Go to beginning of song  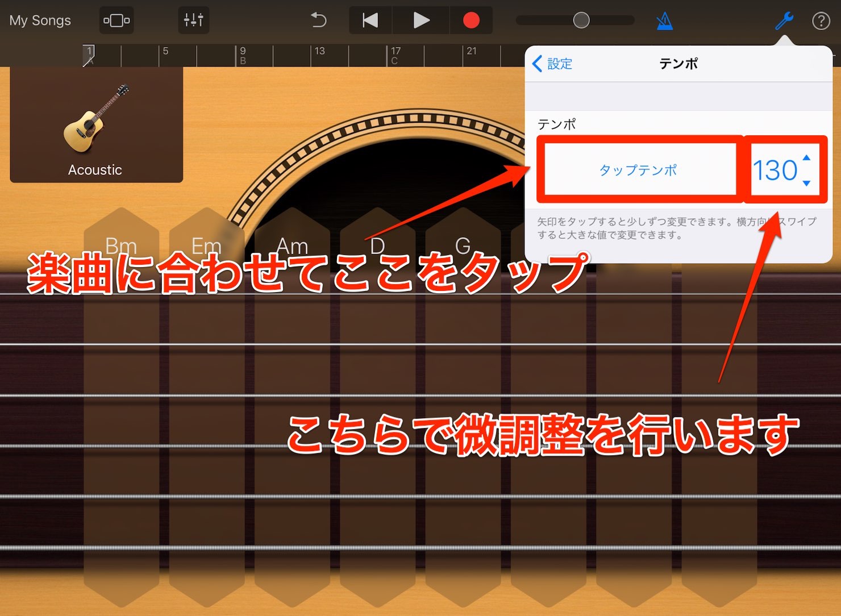tap(370, 20)
